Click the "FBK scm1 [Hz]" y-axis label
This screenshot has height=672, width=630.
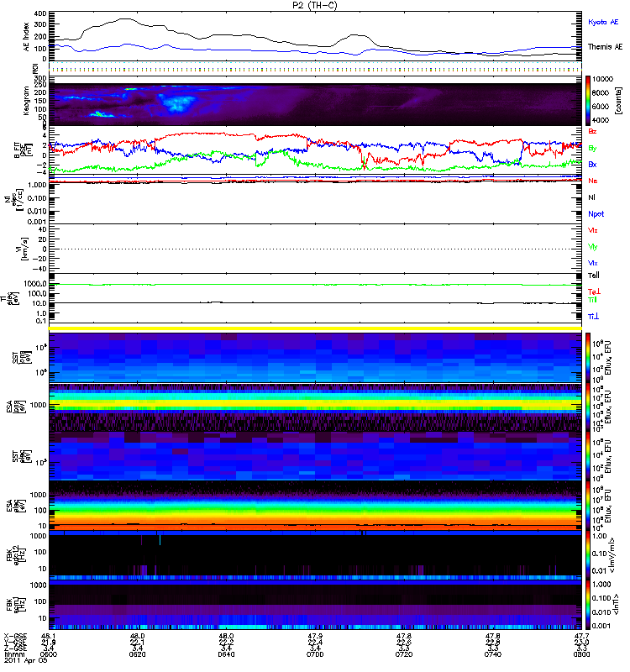pyautogui.click(x=15, y=604)
